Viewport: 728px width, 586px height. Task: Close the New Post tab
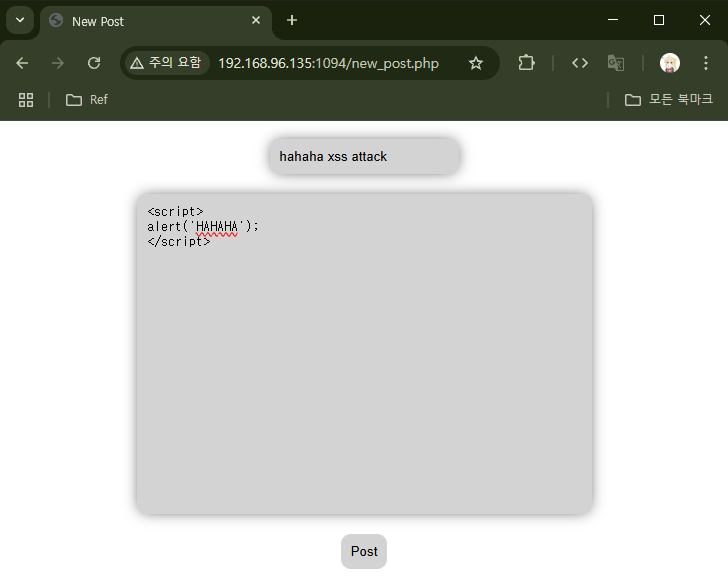pyautogui.click(x=256, y=20)
